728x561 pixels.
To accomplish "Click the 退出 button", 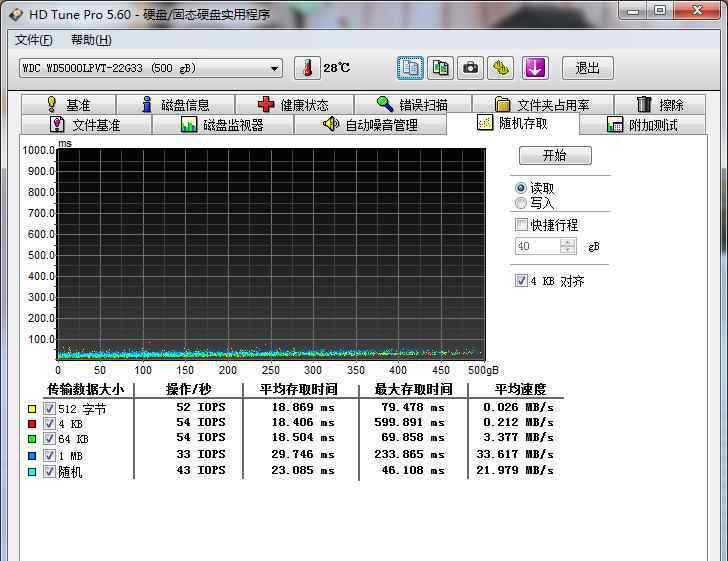I will (x=587, y=68).
